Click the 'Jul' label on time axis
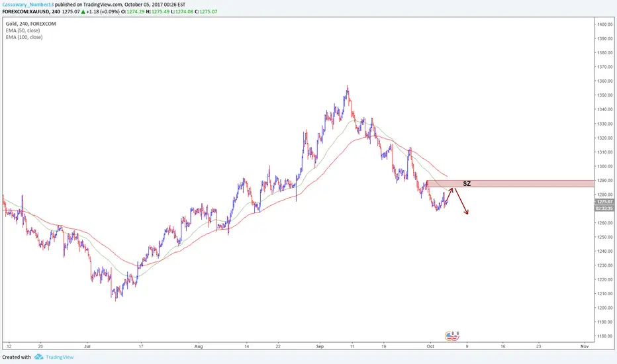The height and width of the screenshot is (364, 617). pyautogui.click(x=87, y=346)
